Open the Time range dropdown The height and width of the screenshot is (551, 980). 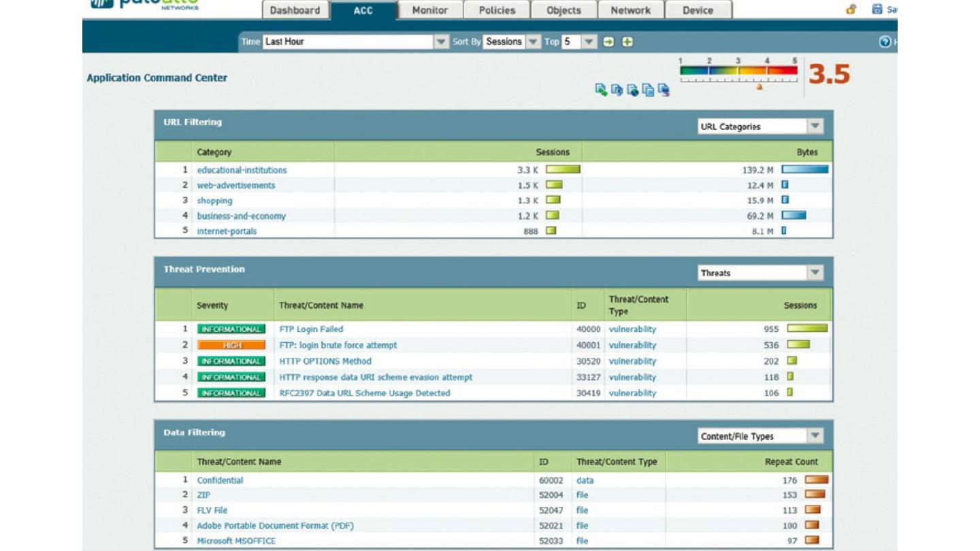(441, 42)
